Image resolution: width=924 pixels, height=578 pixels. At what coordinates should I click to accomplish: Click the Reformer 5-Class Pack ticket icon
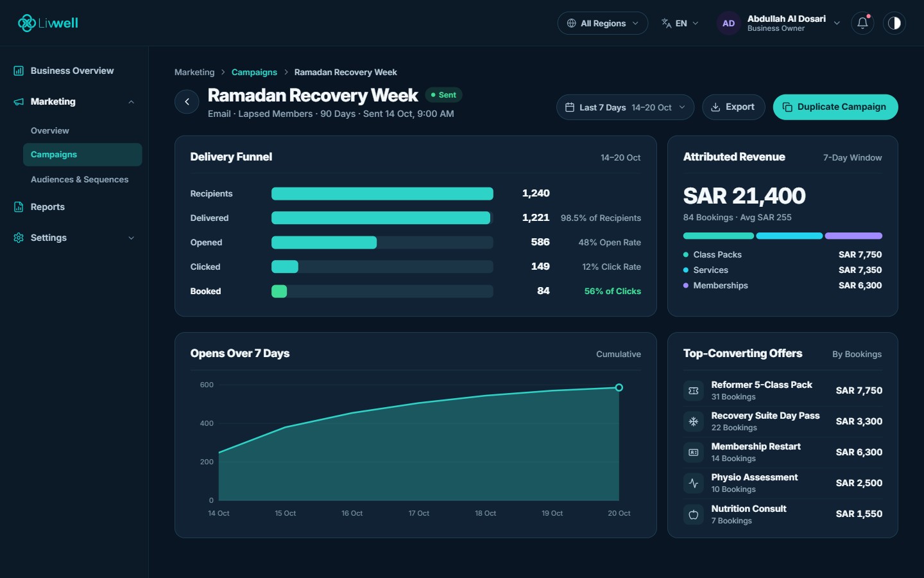[x=694, y=390]
